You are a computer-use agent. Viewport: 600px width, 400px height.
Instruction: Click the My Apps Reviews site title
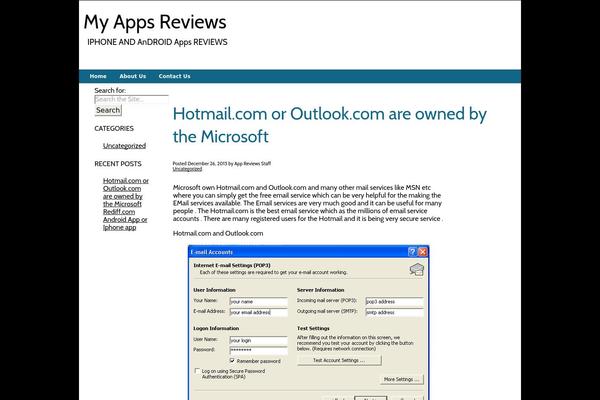[x=155, y=22]
